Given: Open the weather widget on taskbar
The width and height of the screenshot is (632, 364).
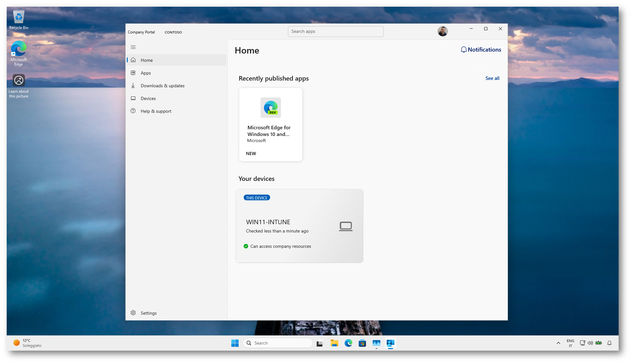Looking at the screenshot, I should pos(27,343).
